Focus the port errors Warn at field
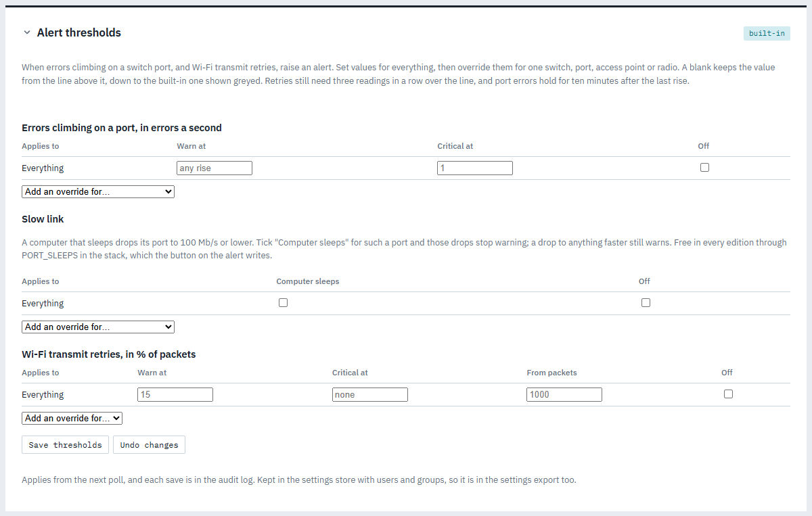812x516 pixels. coord(214,168)
